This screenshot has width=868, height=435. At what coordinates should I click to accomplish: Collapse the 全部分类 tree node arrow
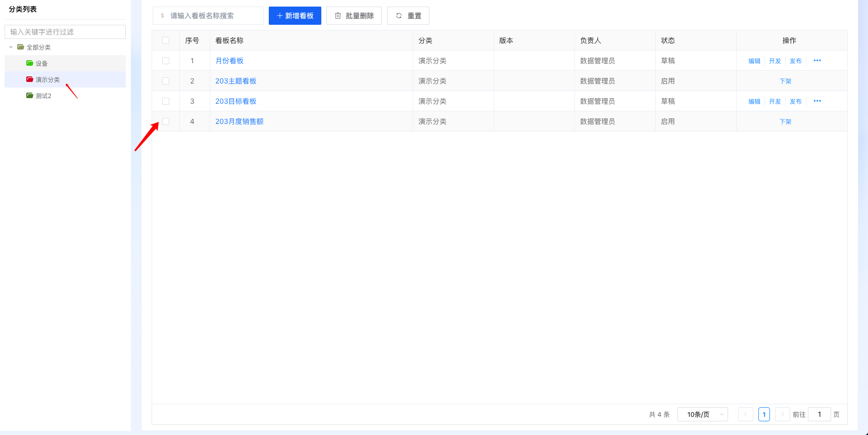pos(11,48)
